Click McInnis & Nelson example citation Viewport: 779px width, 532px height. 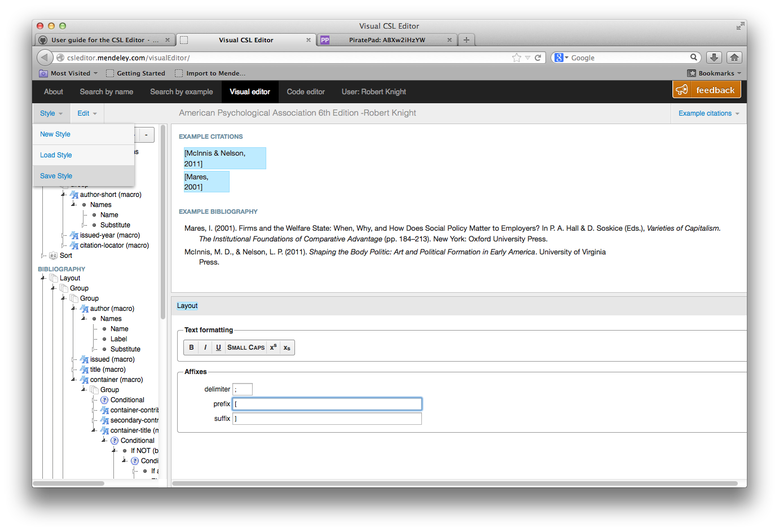pos(225,159)
